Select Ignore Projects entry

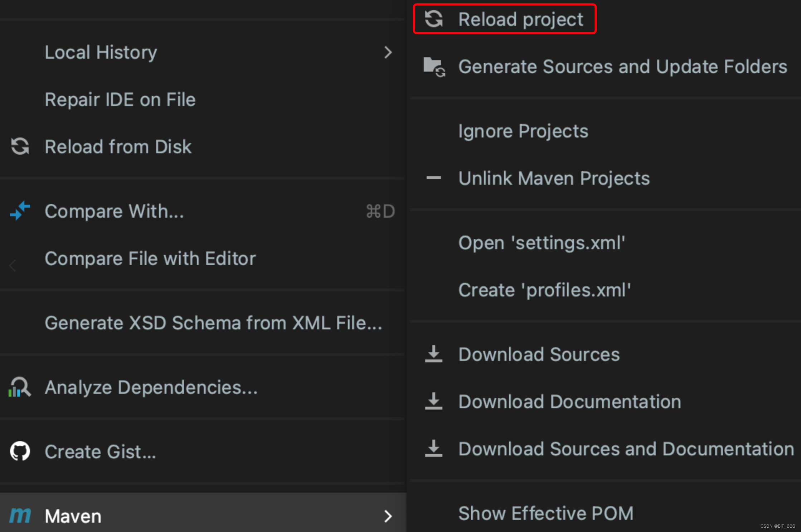[523, 131]
